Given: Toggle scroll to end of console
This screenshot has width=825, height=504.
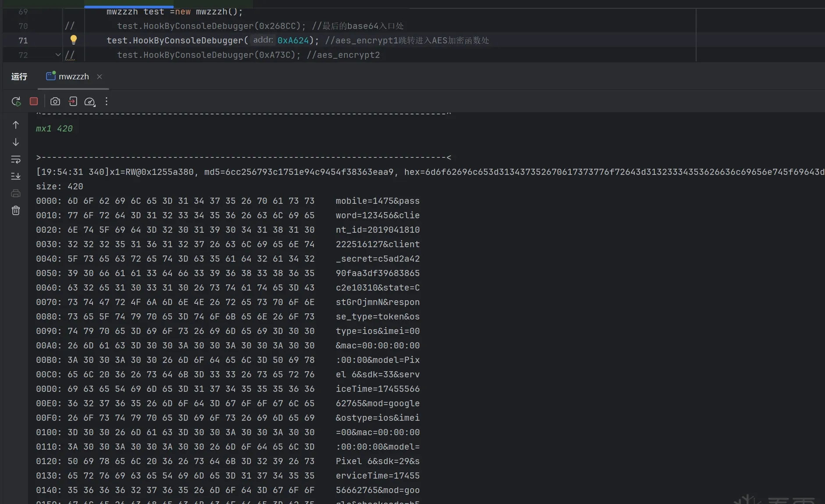Looking at the screenshot, I should click(16, 176).
